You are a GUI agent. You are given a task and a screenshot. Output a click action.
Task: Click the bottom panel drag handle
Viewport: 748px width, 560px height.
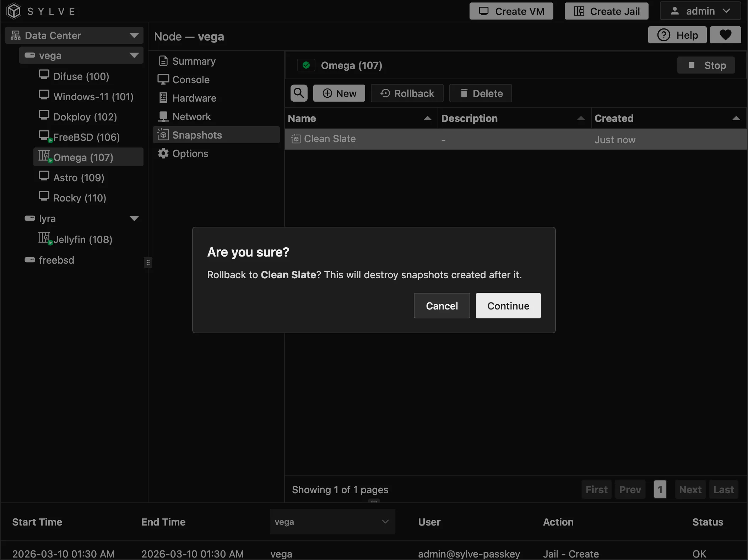374,501
